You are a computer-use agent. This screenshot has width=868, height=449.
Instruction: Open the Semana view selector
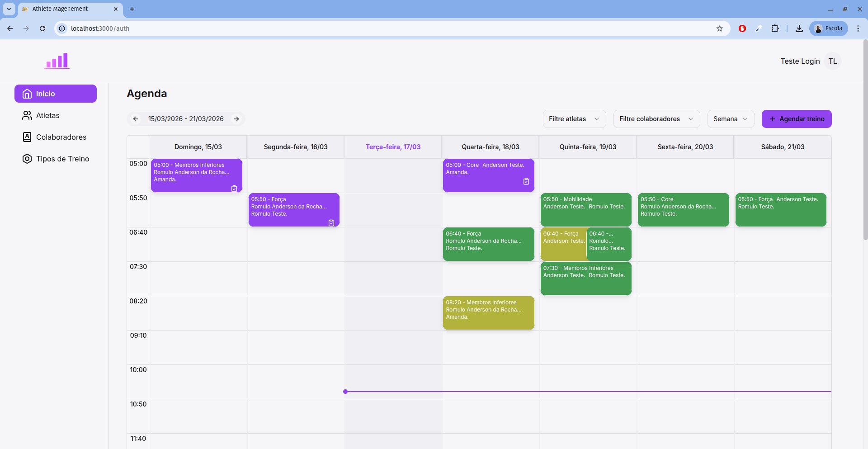[730, 119]
